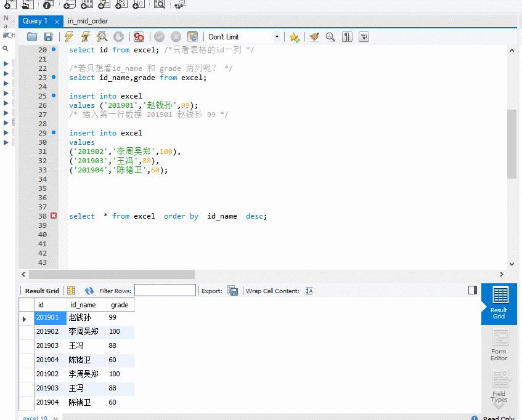
Task: Click the statement marker dot on line 23
Action: (54, 77)
